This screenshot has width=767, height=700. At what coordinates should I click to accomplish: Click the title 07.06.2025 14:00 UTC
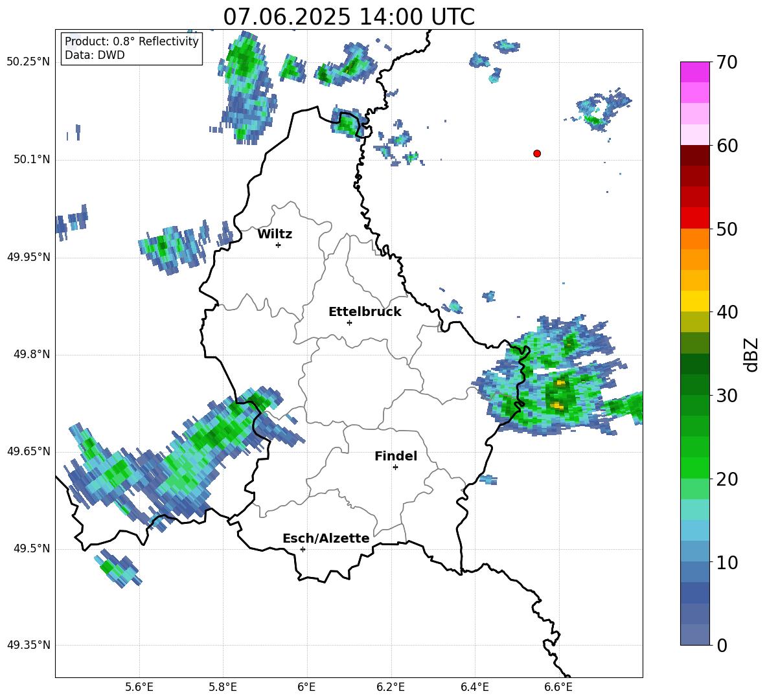349,17
